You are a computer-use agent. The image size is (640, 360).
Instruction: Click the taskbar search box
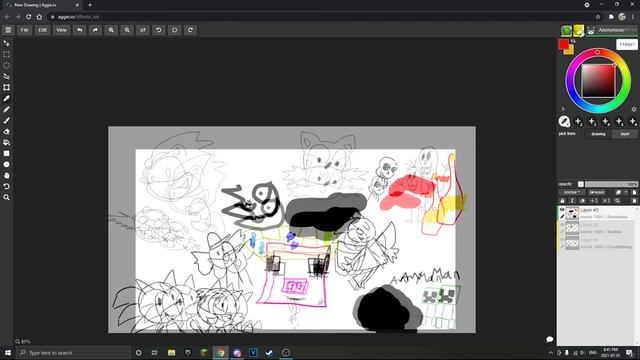pyautogui.click(x=73, y=353)
